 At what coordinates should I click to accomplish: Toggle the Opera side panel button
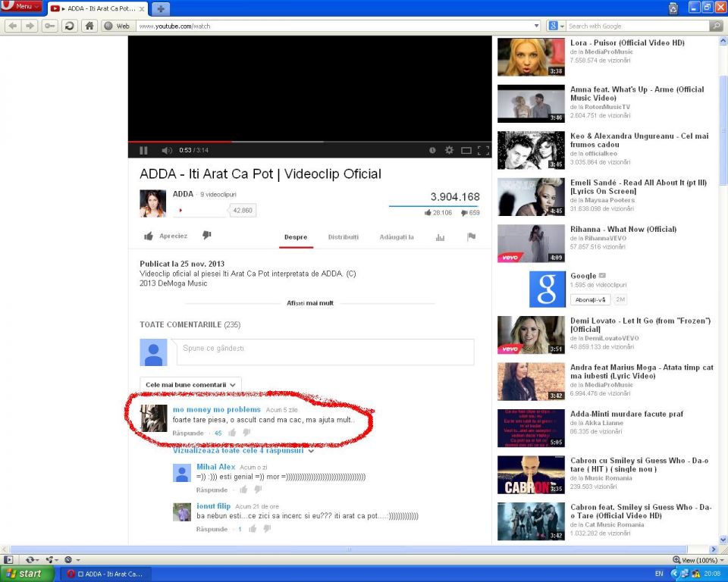coord(8,560)
